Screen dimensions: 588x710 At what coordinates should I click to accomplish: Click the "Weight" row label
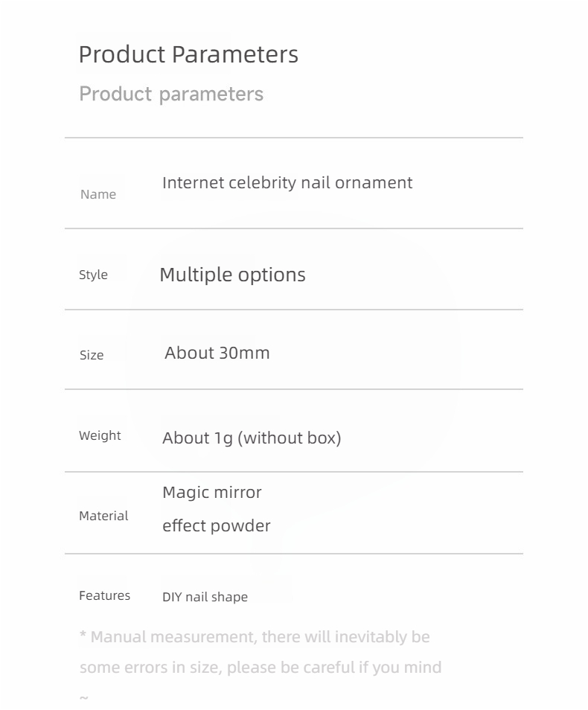[x=100, y=435]
